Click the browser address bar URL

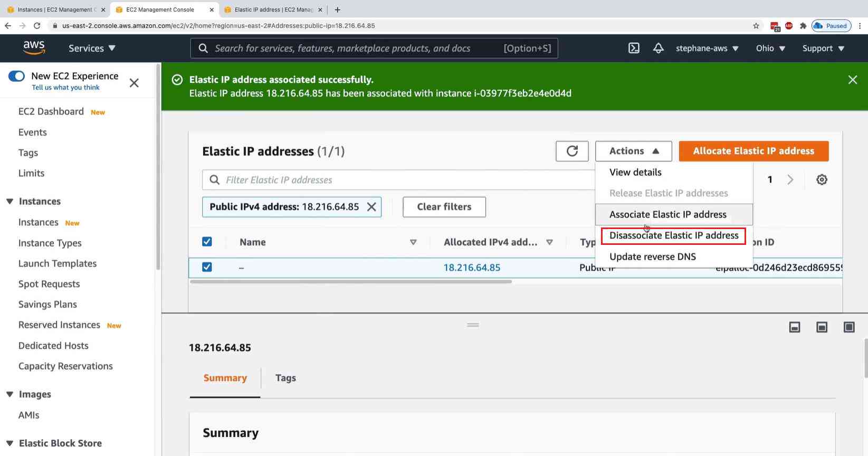click(218, 25)
